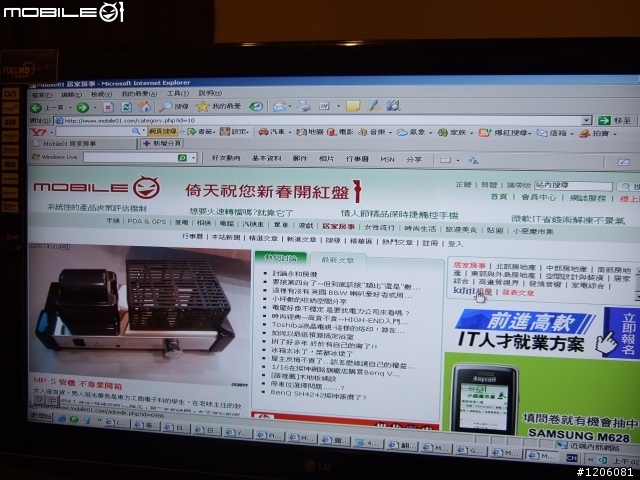
Task: Click the Yahoo 氣象 weather cloud icon
Action: point(402,132)
